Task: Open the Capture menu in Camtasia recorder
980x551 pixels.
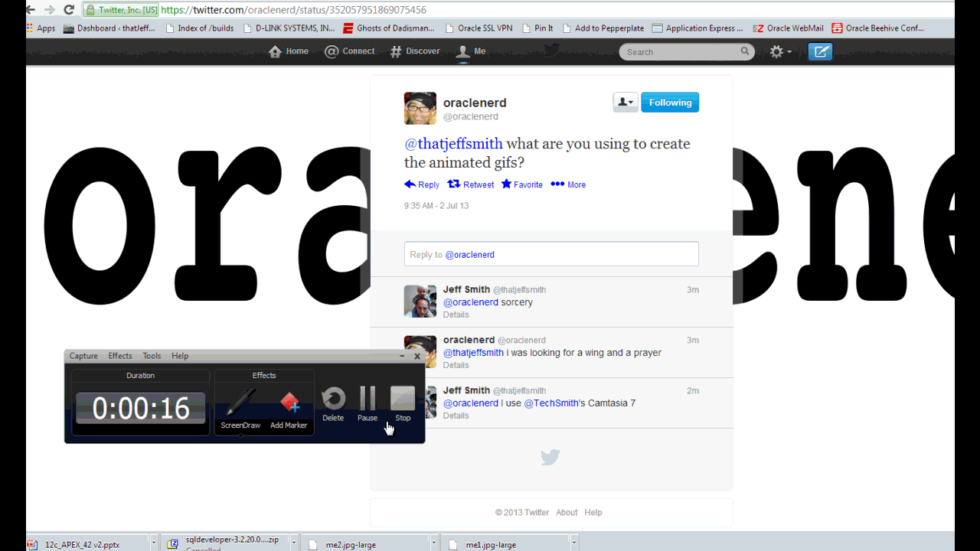Action: (83, 356)
